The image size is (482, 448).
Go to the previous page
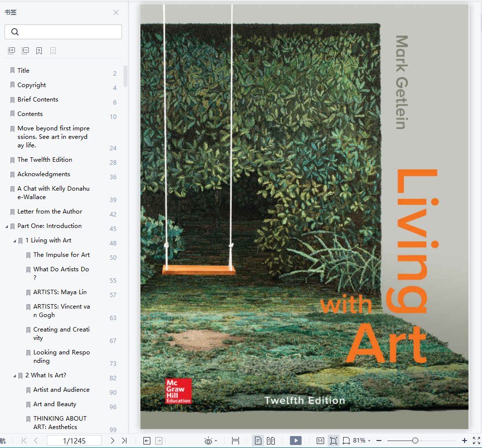pyautogui.click(x=36, y=441)
